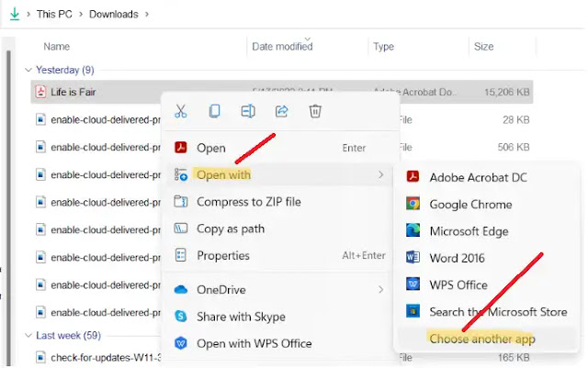Image resolution: width=588 pixels, height=368 pixels.
Task: Click the Delete trash can icon
Action: pos(315,111)
